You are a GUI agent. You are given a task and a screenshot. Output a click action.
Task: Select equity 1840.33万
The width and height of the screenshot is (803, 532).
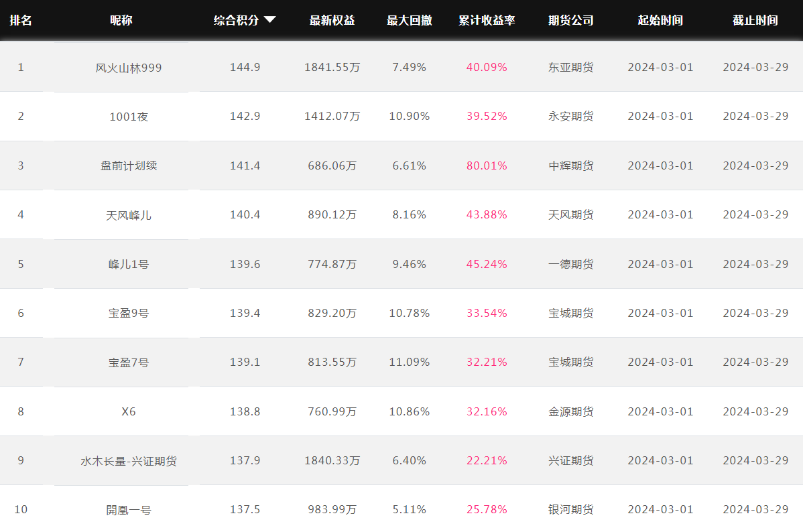pyautogui.click(x=332, y=460)
